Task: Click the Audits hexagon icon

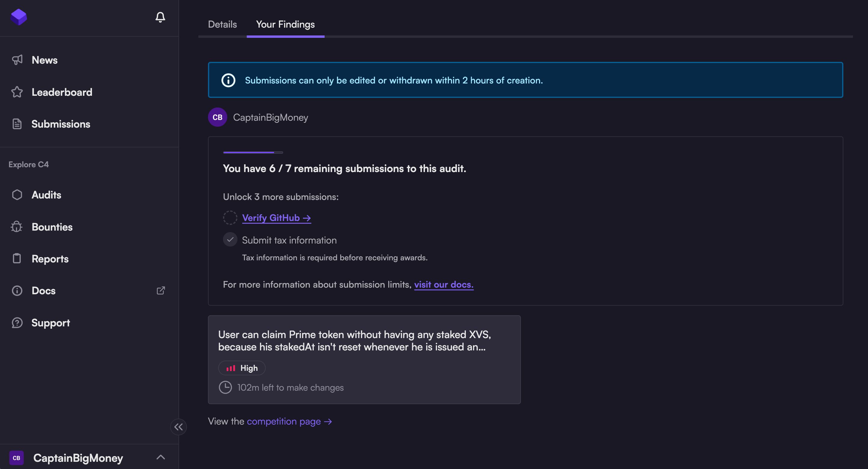Action: point(17,195)
